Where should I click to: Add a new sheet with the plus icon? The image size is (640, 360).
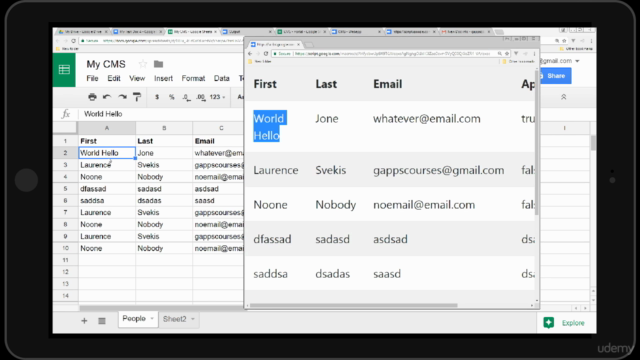point(84,321)
